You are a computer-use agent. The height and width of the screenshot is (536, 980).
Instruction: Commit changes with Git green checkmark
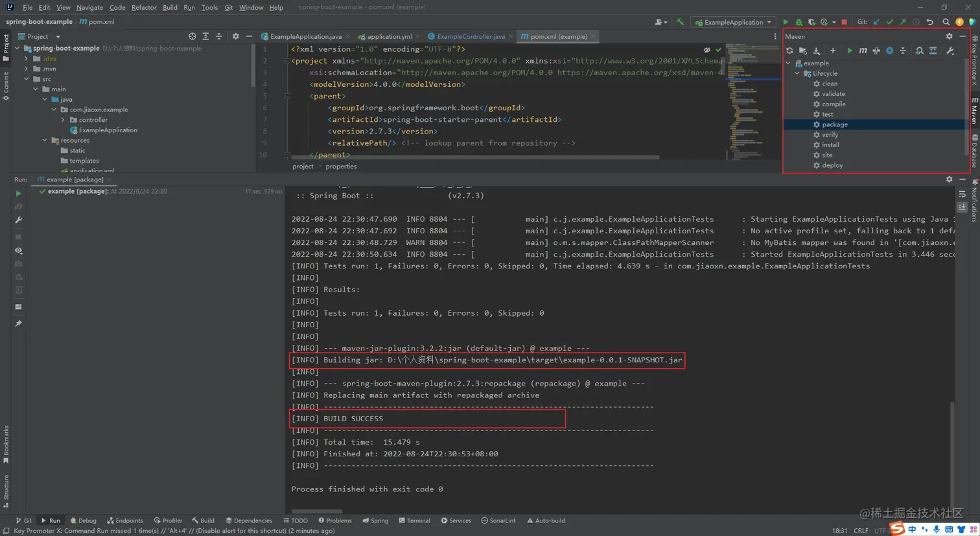click(889, 22)
